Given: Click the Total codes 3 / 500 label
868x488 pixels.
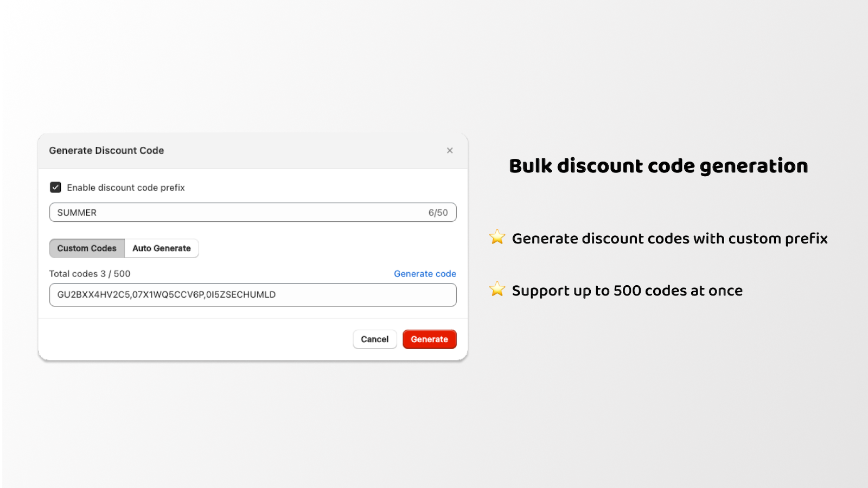Looking at the screenshot, I should pos(90,274).
